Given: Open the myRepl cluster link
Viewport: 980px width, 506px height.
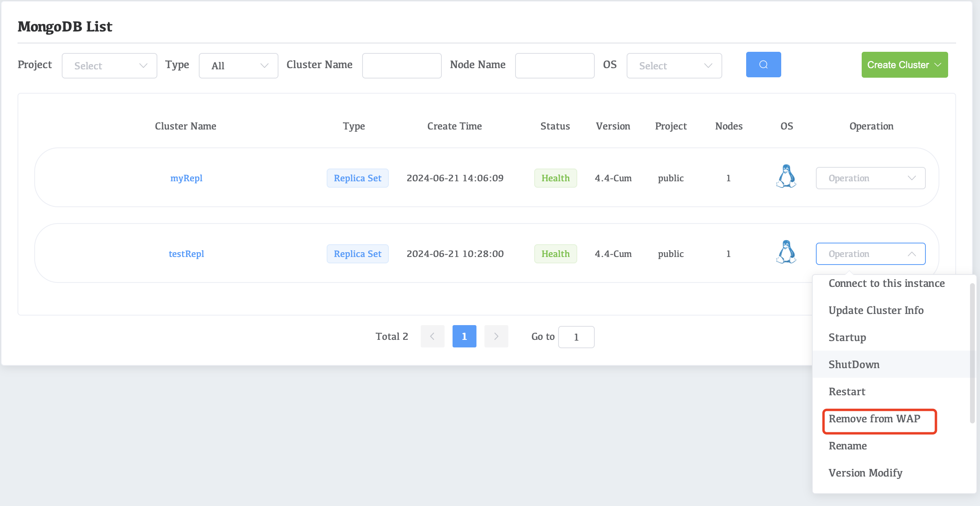Looking at the screenshot, I should (186, 178).
